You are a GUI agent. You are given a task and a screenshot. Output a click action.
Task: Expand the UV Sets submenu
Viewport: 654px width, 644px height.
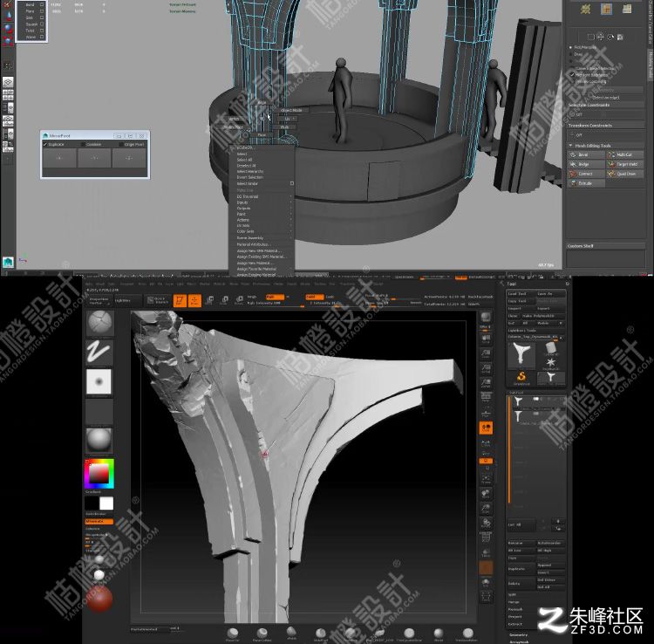[262, 226]
